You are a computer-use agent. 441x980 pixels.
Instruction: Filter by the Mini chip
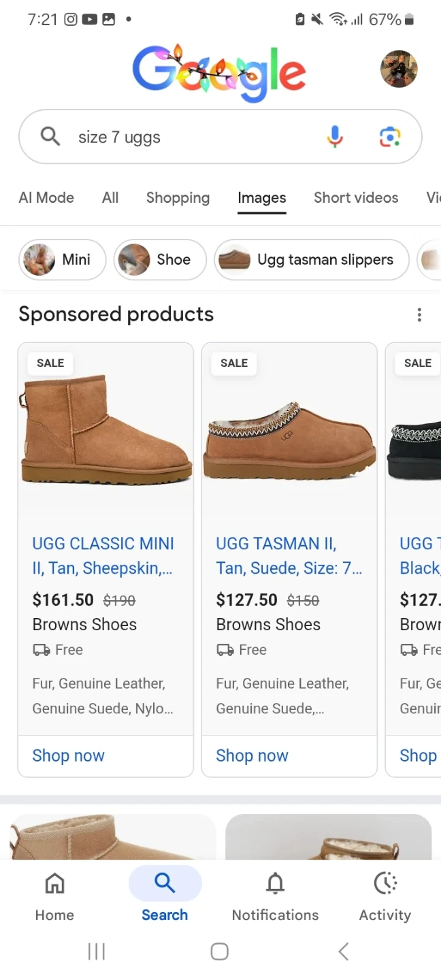click(62, 259)
